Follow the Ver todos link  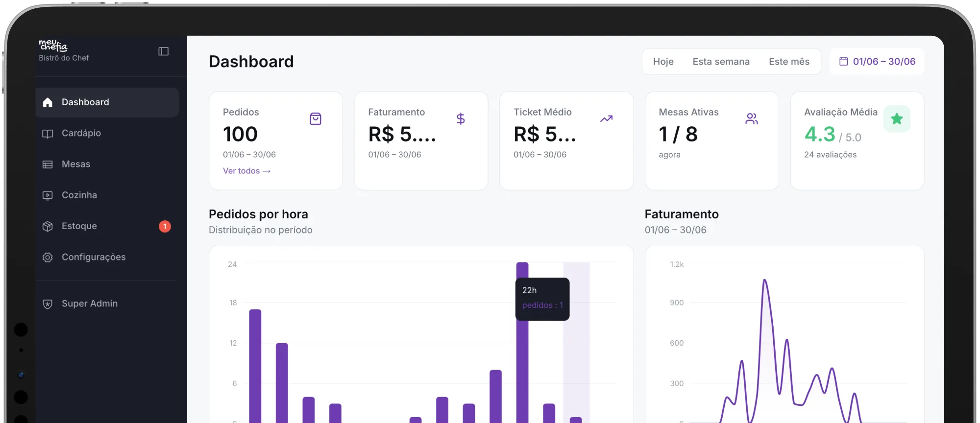tap(247, 171)
